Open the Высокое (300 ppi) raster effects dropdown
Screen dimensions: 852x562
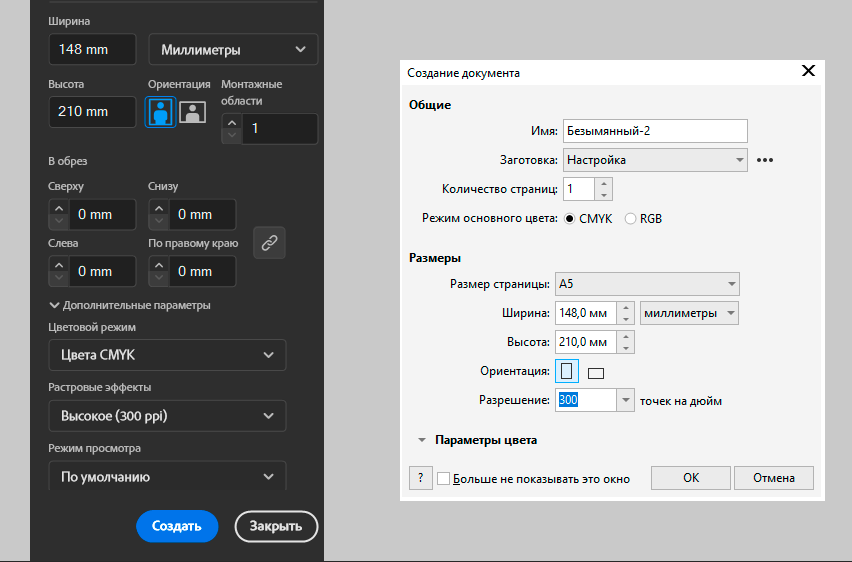coord(167,416)
